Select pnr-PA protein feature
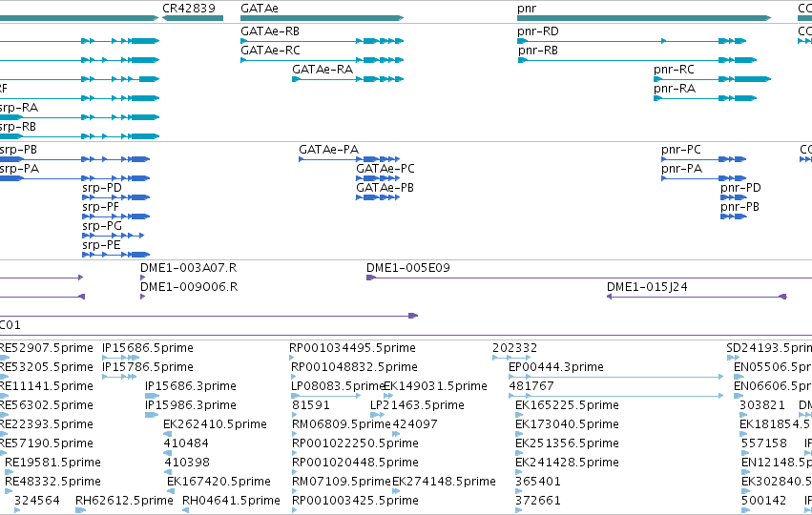 [703, 178]
